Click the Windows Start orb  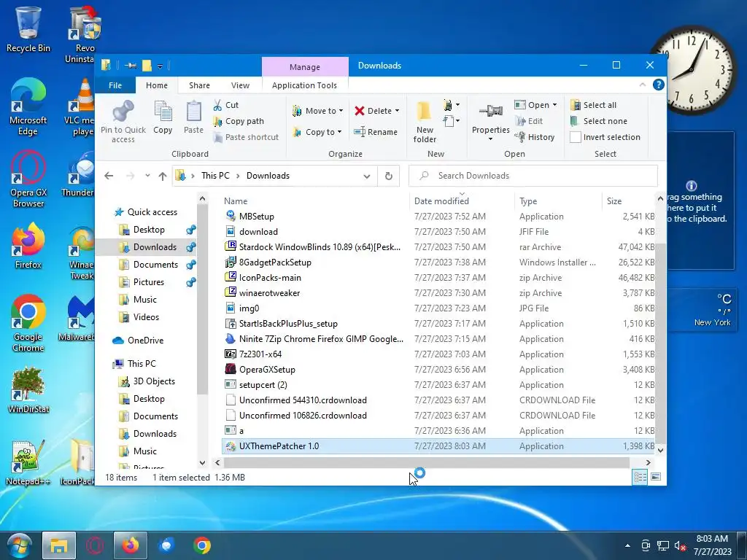pos(20,545)
